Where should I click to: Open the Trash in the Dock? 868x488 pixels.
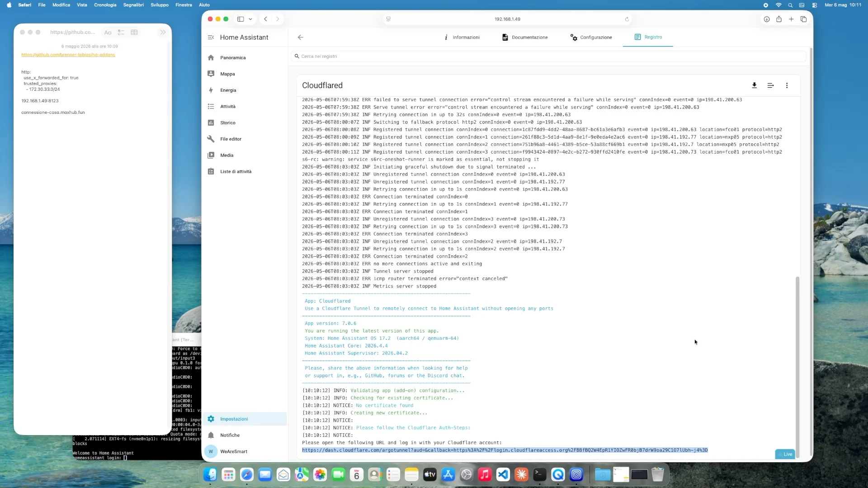click(658, 474)
